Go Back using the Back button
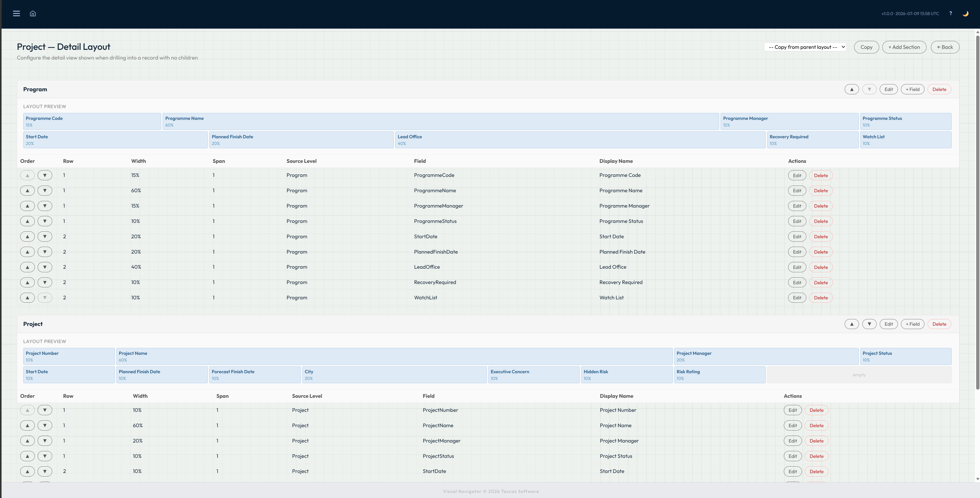 (x=945, y=47)
